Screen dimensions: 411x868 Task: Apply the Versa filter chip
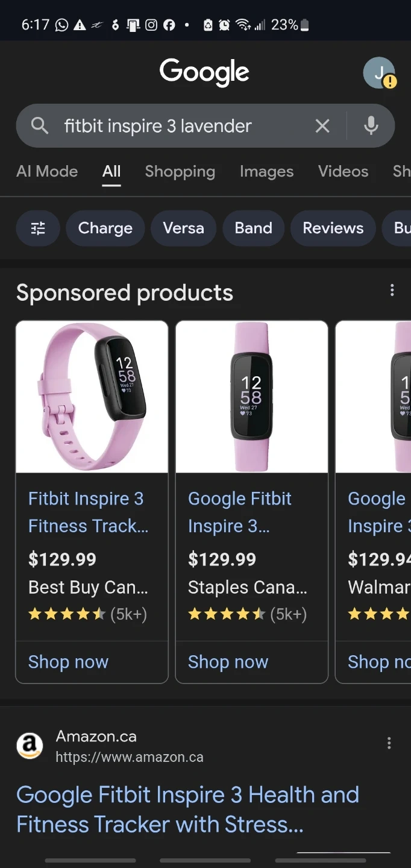(x=184, y=228)
